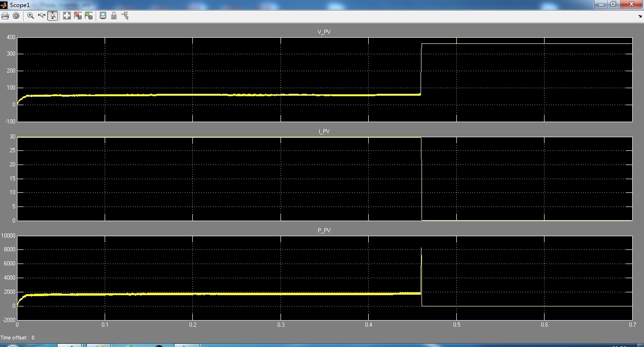
Task: Minimize the Scope1 window
Action: coord(600,4)
